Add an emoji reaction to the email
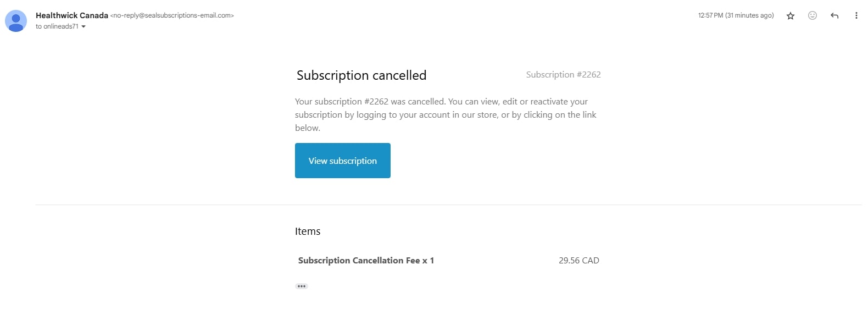This screenshot has height=325, width=868. click(x=813, y=15)
